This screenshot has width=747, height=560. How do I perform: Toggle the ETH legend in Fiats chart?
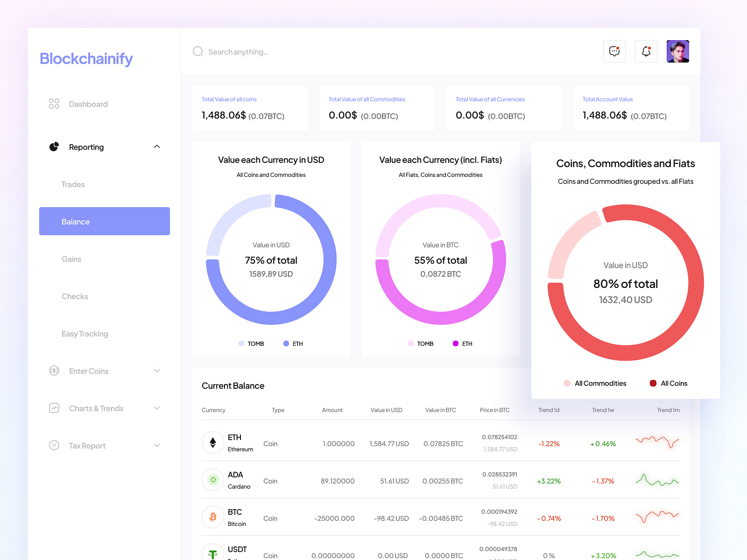[x=462, y=343]
